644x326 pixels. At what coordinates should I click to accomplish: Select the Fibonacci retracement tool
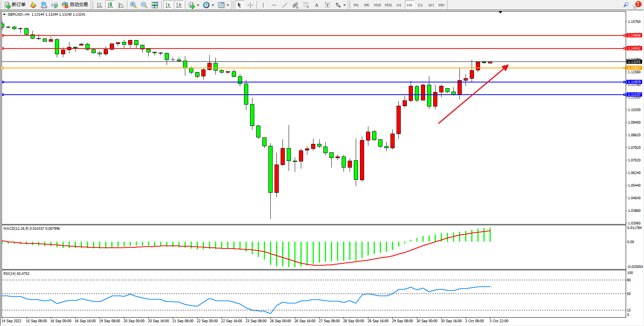pos(306,5)
